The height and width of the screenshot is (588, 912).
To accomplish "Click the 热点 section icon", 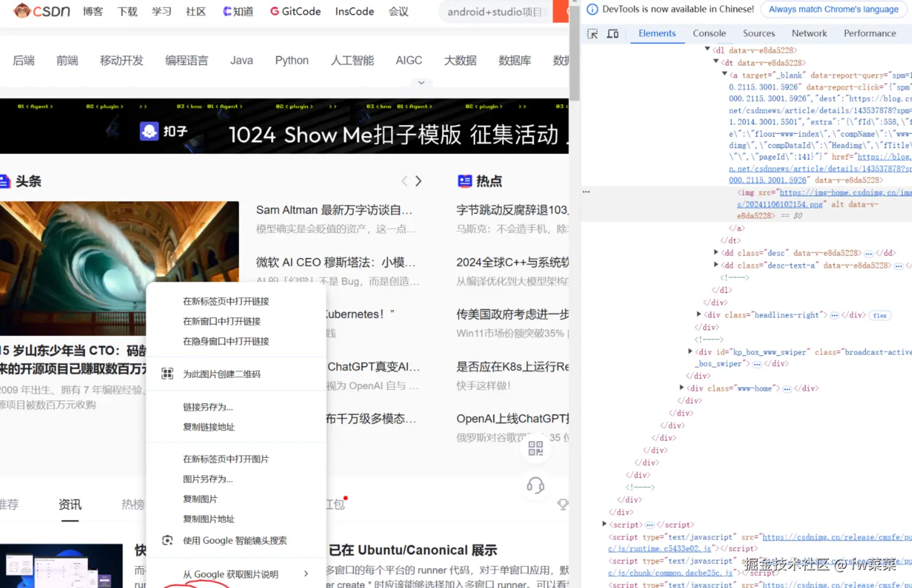I will pos(464,181).
